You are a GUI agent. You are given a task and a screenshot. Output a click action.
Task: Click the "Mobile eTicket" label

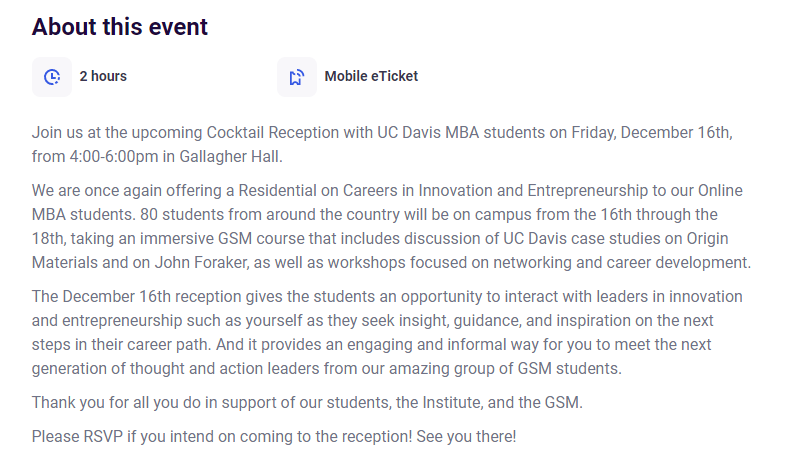[x=371, y=76]
